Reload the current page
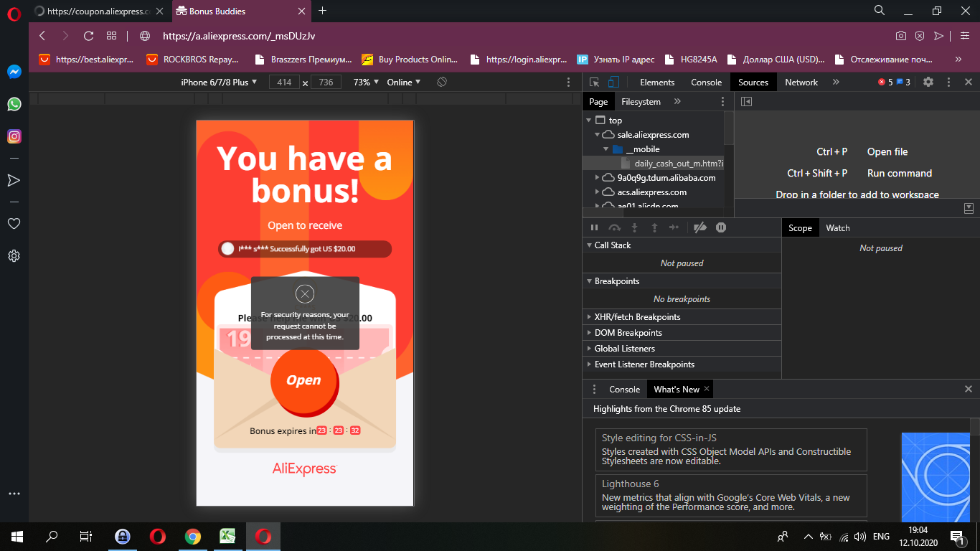The width and height of the screenshot is (980, 551). coord(89,36)
